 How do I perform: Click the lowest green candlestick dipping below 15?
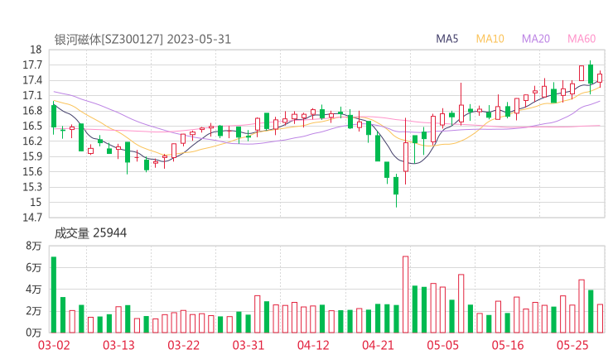click(x=396, y=190)
